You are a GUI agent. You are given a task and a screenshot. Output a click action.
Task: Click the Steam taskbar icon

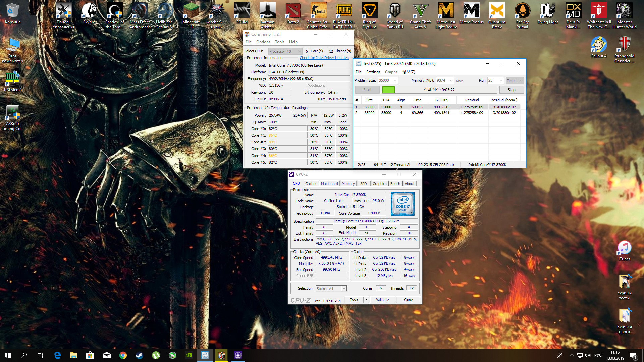click(139, 355)
